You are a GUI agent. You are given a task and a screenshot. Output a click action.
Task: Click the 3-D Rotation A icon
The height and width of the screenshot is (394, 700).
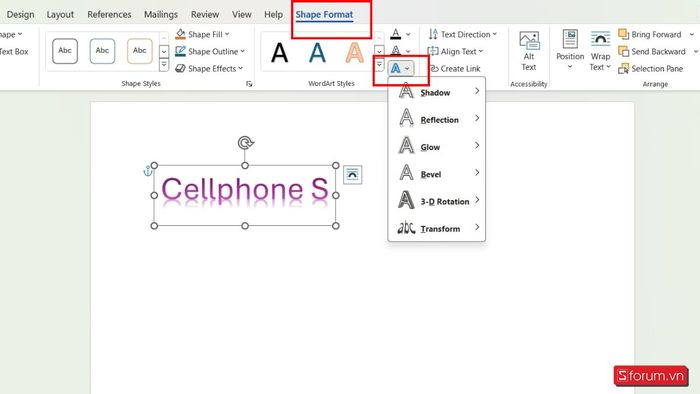(406, 199)
